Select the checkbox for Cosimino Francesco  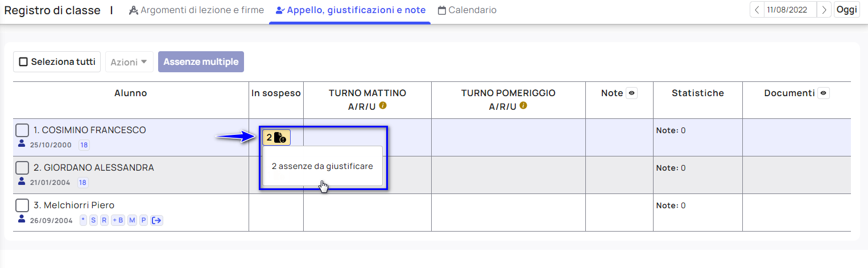(22, 130)
